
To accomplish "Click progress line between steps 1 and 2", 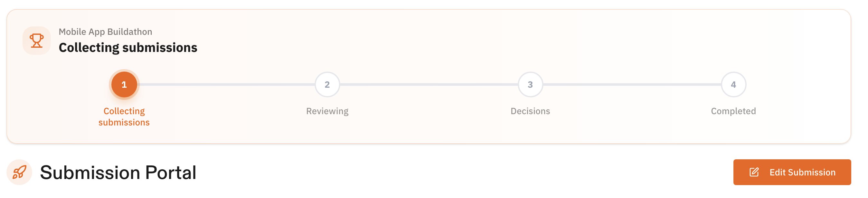I will 226,85.
